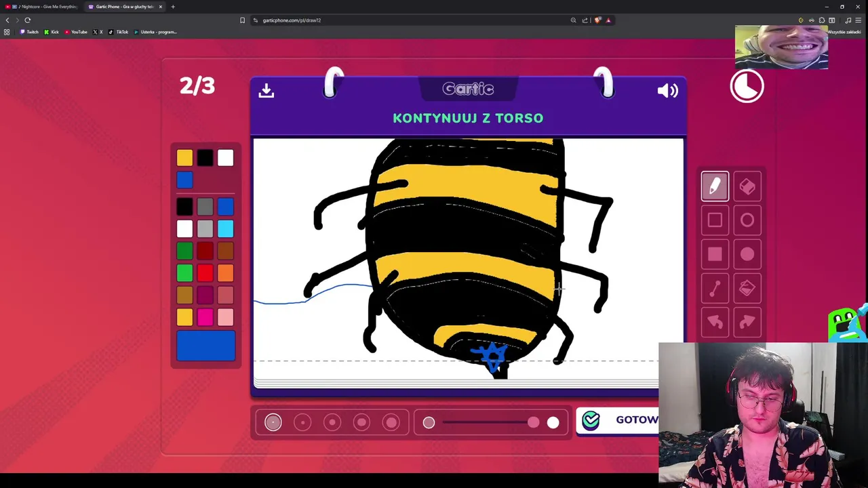Pick the light gray color swatch

205,229
